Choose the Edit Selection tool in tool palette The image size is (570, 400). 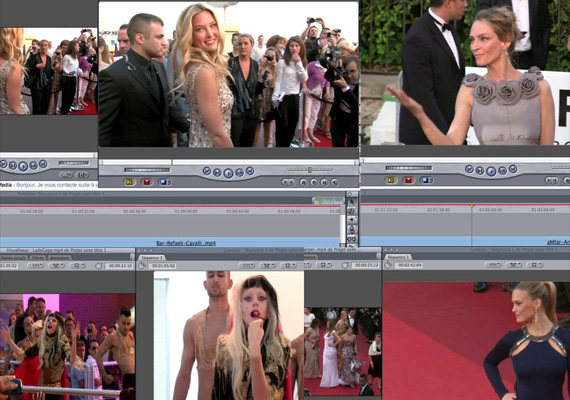pyautogui.click(x=352, y=211)
